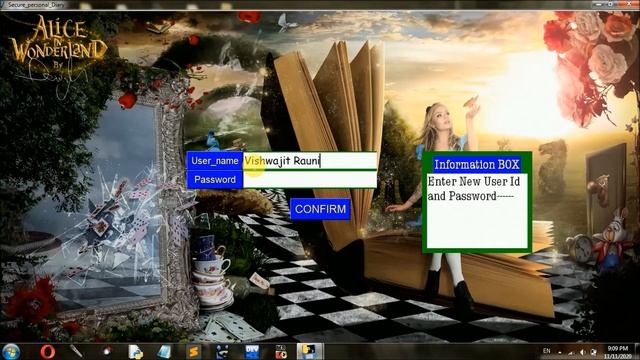Click the empty Password input field
The height and width of the screenshot is (360, 640).
[x=310, y=180]
